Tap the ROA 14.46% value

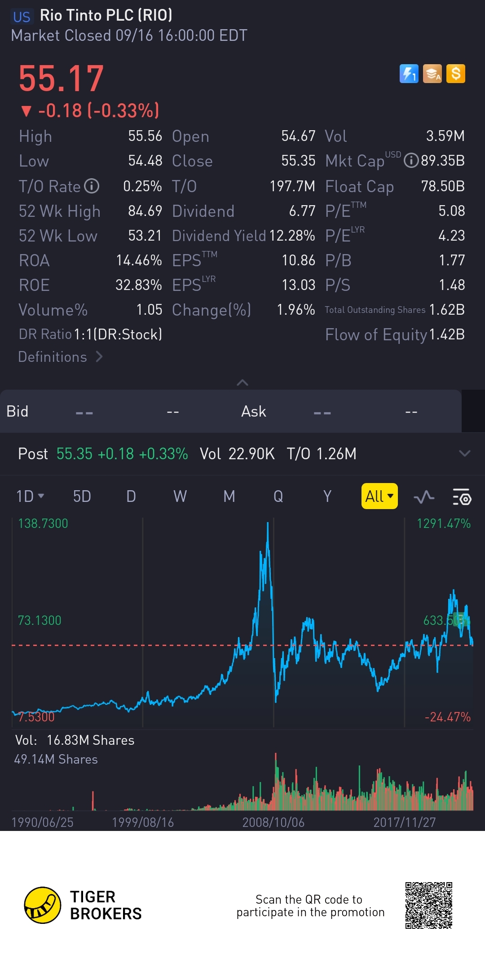[139, 260]
